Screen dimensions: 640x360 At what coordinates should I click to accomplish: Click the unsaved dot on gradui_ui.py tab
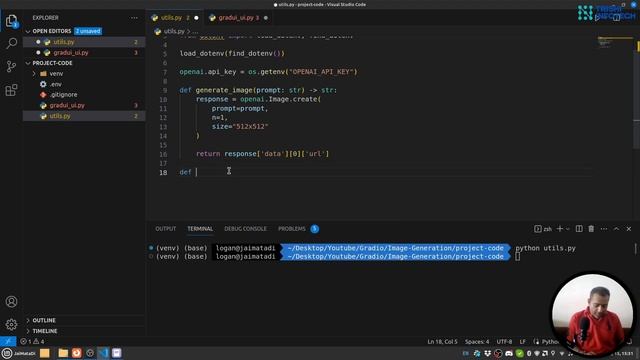266,18
